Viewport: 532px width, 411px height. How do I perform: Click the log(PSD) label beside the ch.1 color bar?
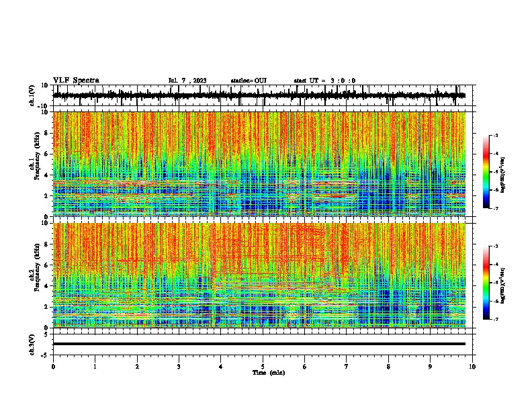pos(503,175)
